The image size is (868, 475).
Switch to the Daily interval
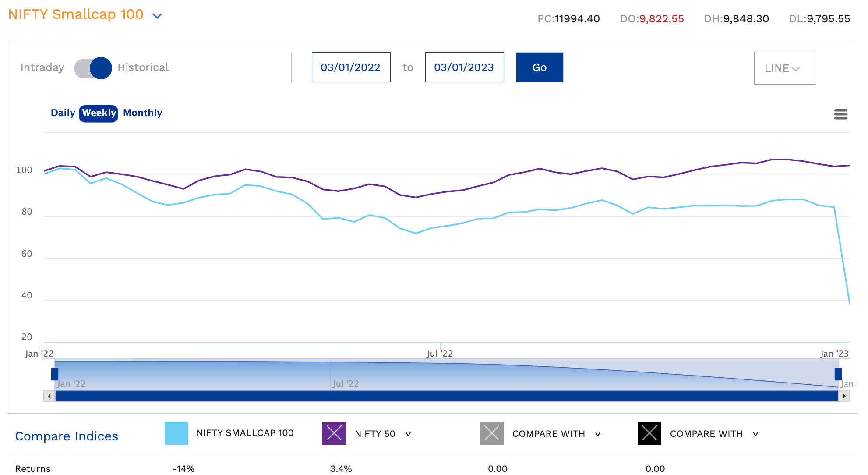pyautogui.click(x=63, y=113)
